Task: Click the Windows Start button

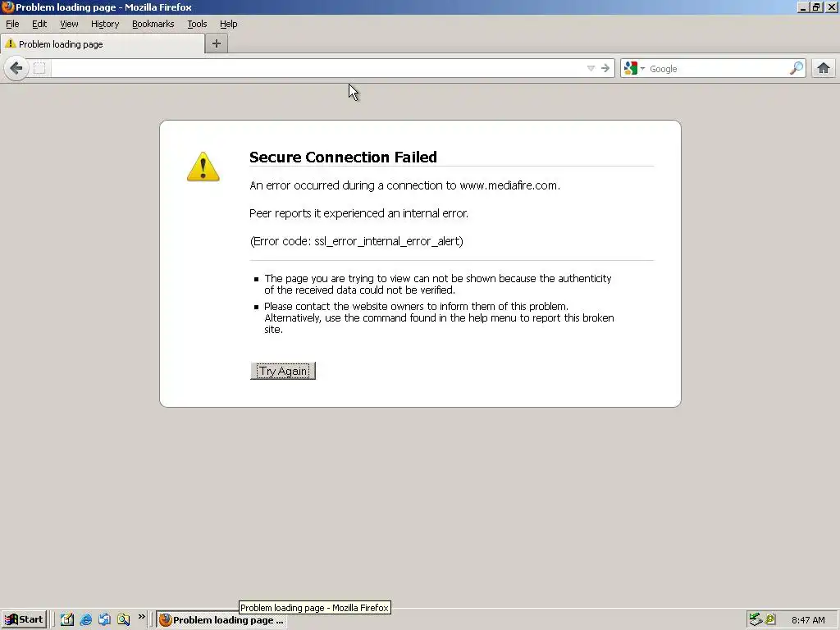Action: click(24, 620)
